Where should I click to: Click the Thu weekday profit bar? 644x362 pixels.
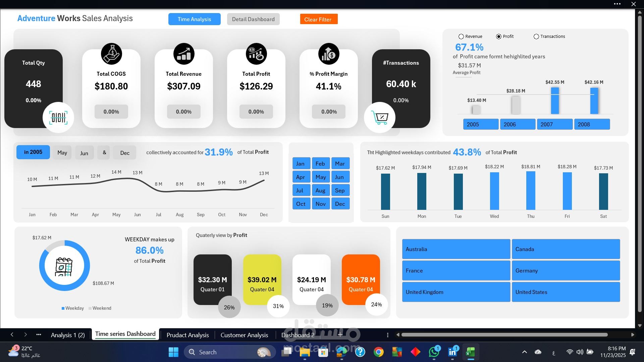531,191
